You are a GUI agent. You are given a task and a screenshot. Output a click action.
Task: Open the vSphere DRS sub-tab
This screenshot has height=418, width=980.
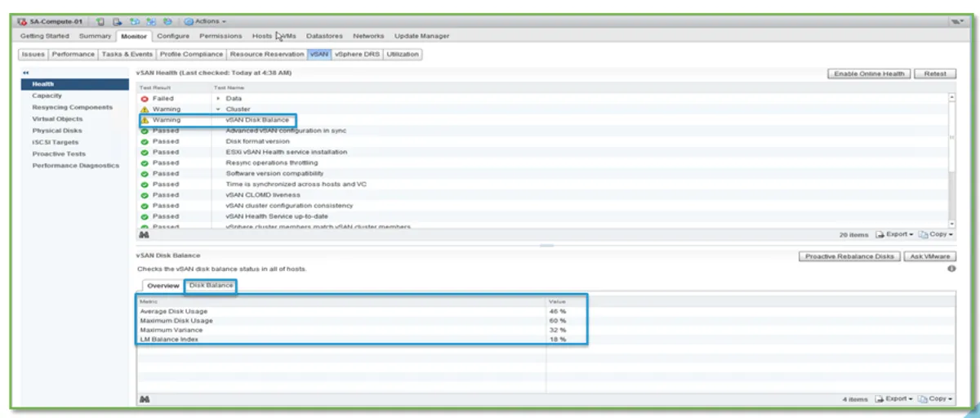pos(356,54)
